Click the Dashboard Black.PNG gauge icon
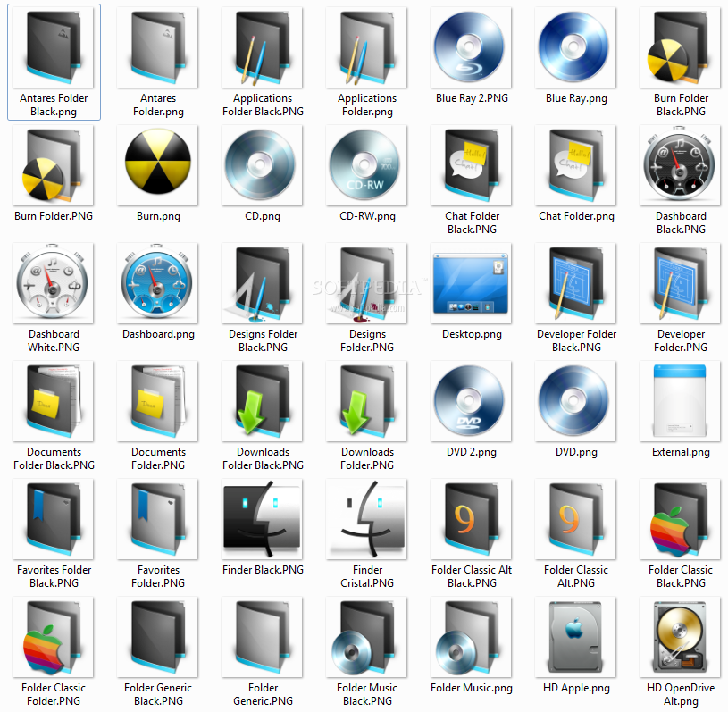Image resolution: width=728 pixels, height=712 pixels. pyautogui.click(x=680, y=165)
